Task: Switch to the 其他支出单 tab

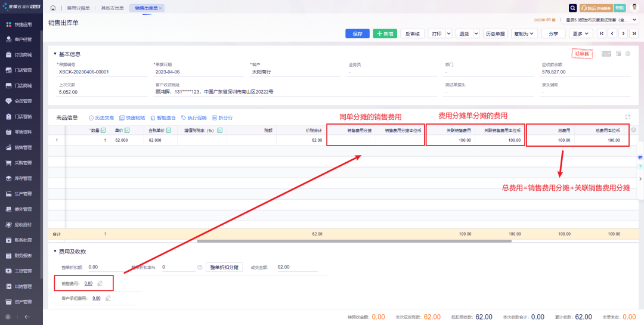Action: coord(113,8)
